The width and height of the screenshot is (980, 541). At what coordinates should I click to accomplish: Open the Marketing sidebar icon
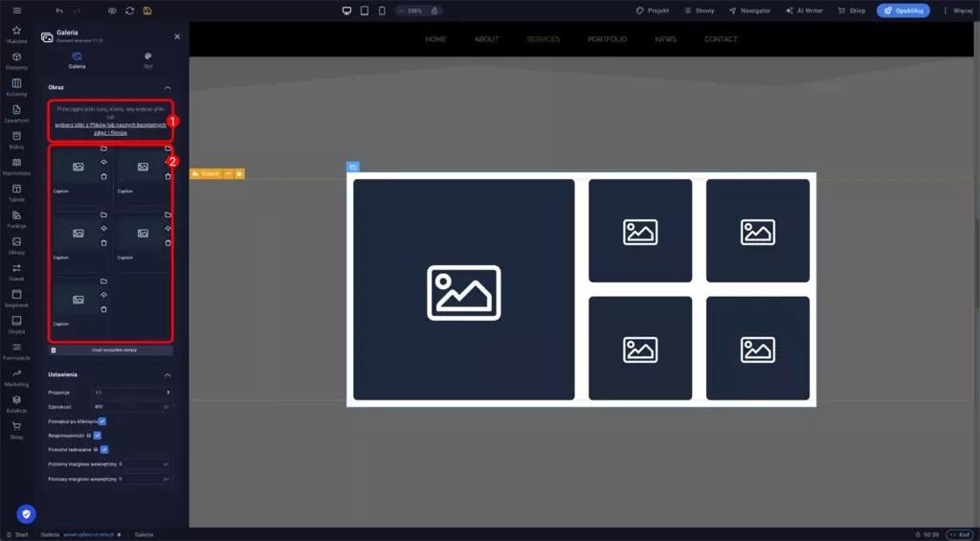[16, 372]
